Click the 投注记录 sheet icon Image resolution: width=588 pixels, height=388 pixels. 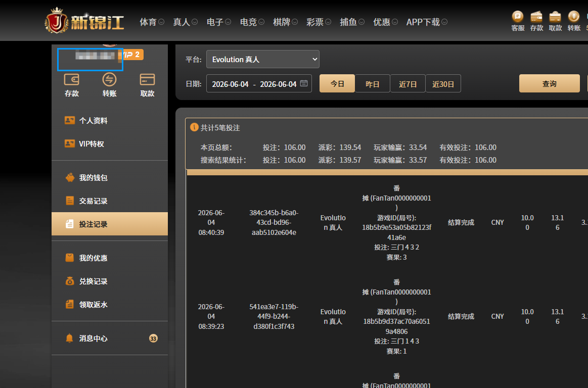pyautogui.click(x=70, y=224)
